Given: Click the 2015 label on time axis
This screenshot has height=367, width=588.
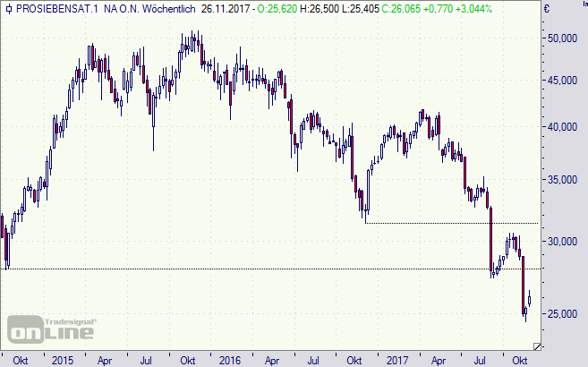Looking at the screenshot, I should [x=63, y=360].
